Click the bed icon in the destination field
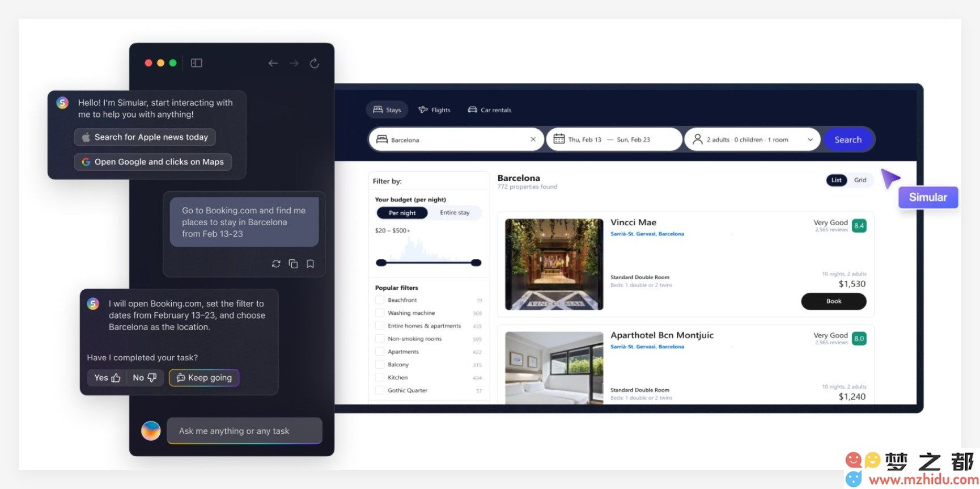The image size is (980, 489). click(382, 139)
